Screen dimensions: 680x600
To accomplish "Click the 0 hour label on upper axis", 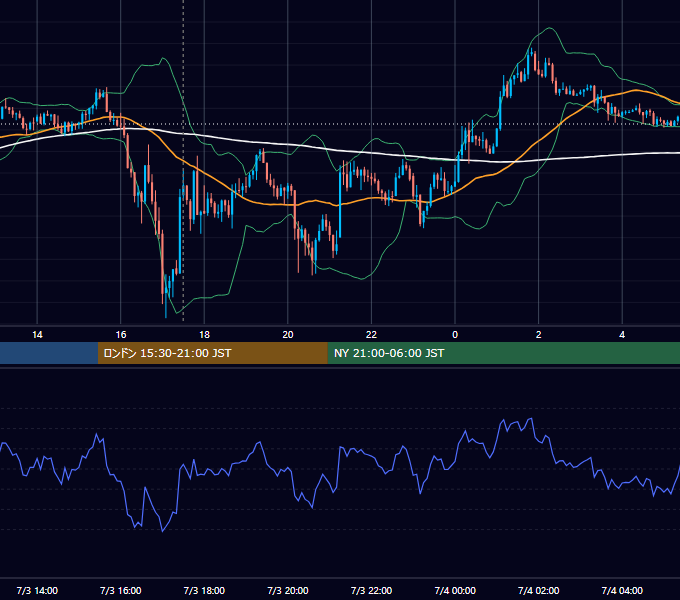I will (x=455, y=335).
